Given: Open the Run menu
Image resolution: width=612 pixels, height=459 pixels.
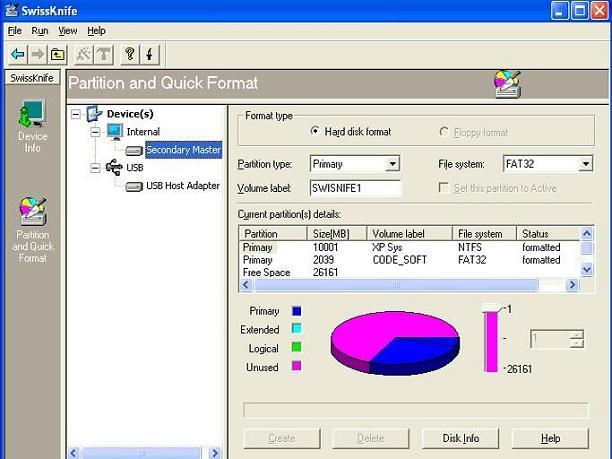Looking at the screenshot, I should [40, 31].
